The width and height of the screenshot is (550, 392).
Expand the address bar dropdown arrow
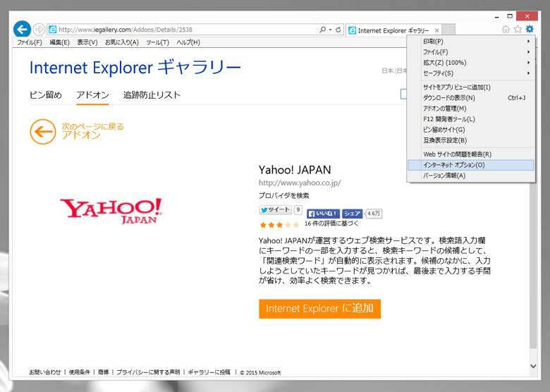(331, 30)
